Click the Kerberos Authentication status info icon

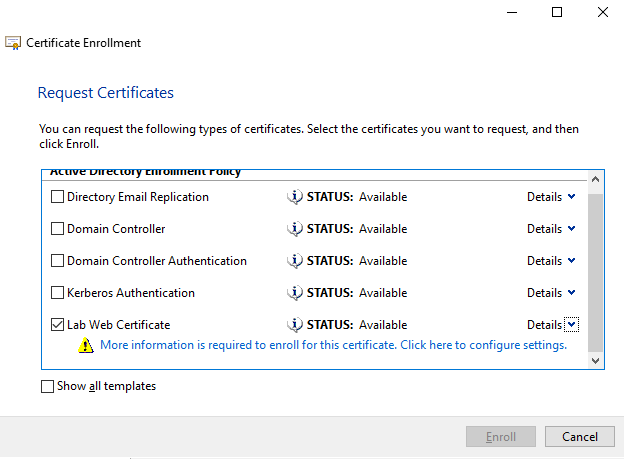coord(295,293)
